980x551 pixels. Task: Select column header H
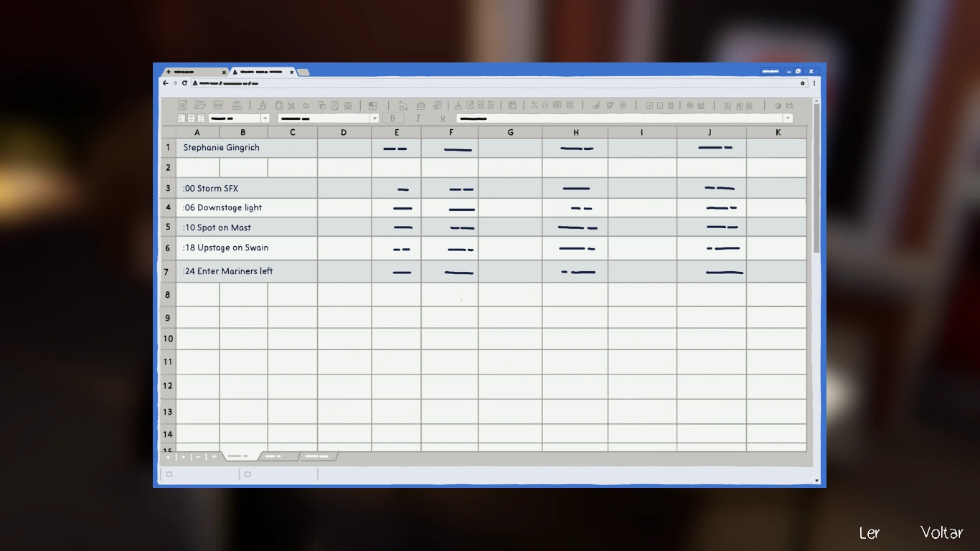pyautogui.click(x=575, y=132)
